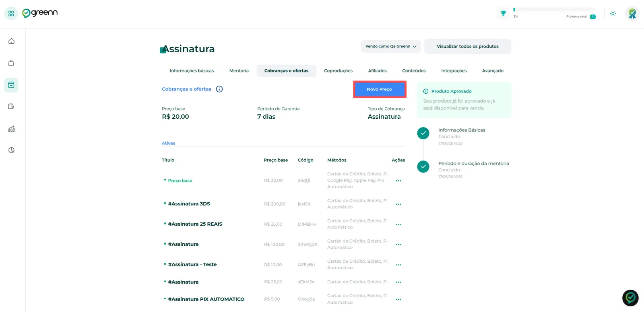
Task: Switch to the Mentoria tab
Action: pos(239,71)
